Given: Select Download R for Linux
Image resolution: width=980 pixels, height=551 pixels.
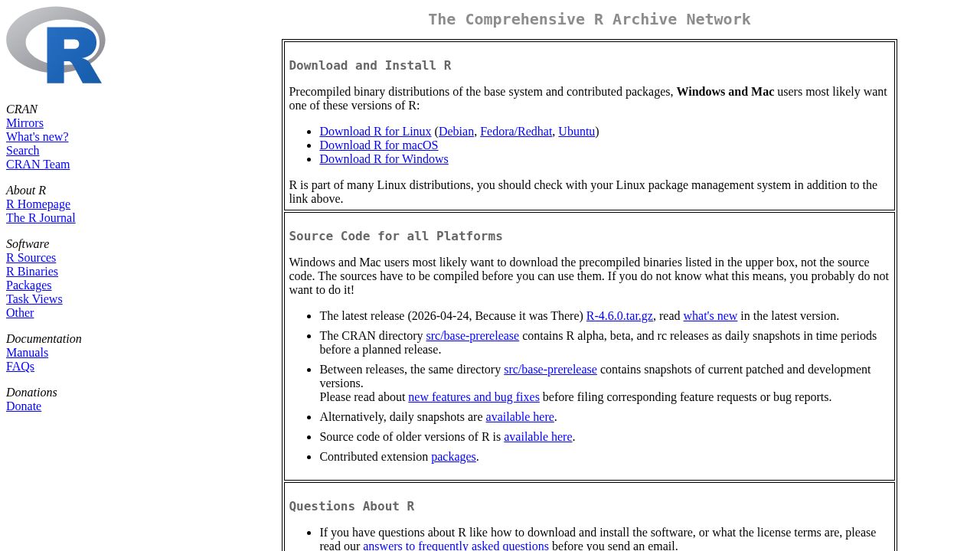Looking at the screenshot, I should point(375,132).
